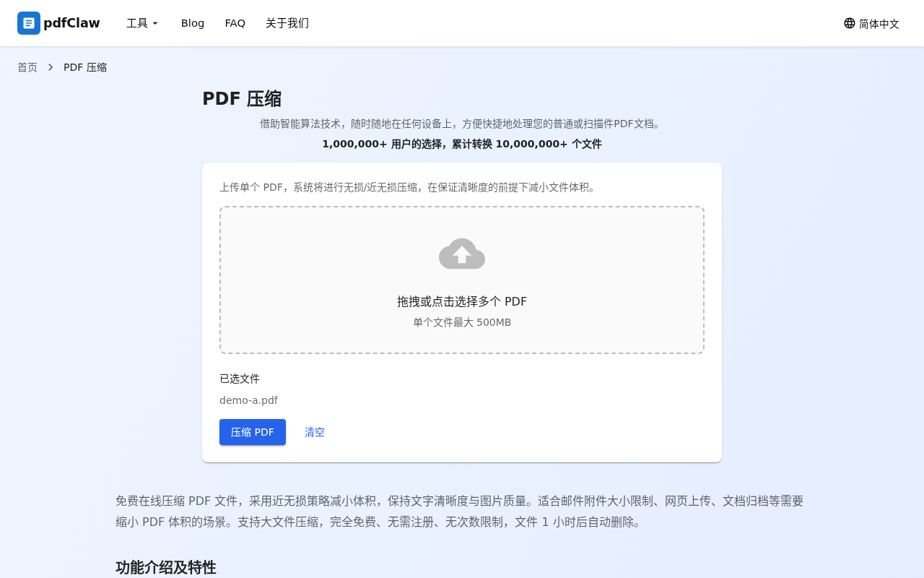Click the PDF 压缩 breadcrumb item

pyautogui.click(x=85, y=67)
